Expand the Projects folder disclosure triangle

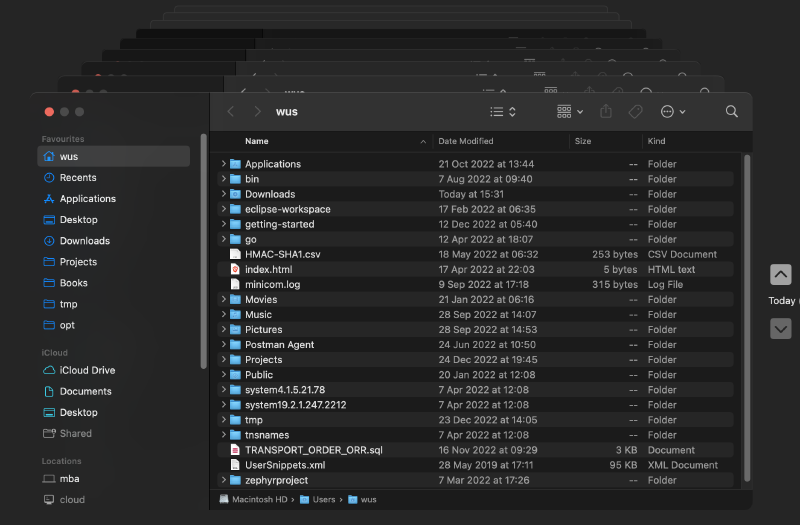click(x=224, y=360)
